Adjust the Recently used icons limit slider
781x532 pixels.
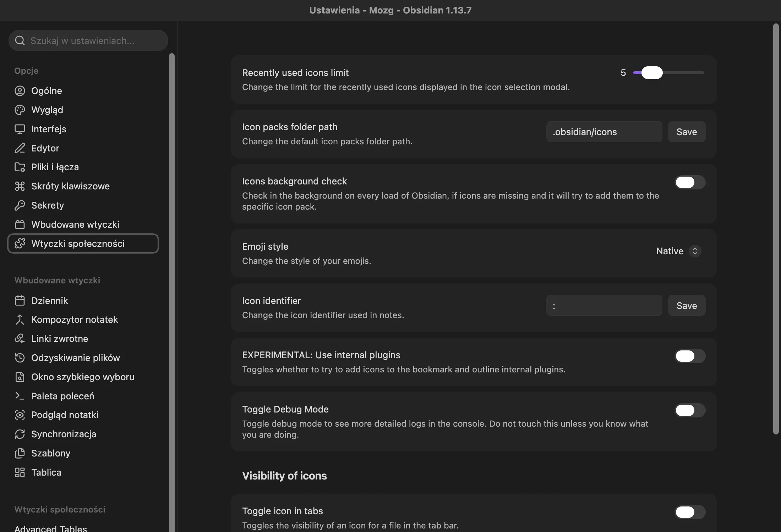[669, 73]
